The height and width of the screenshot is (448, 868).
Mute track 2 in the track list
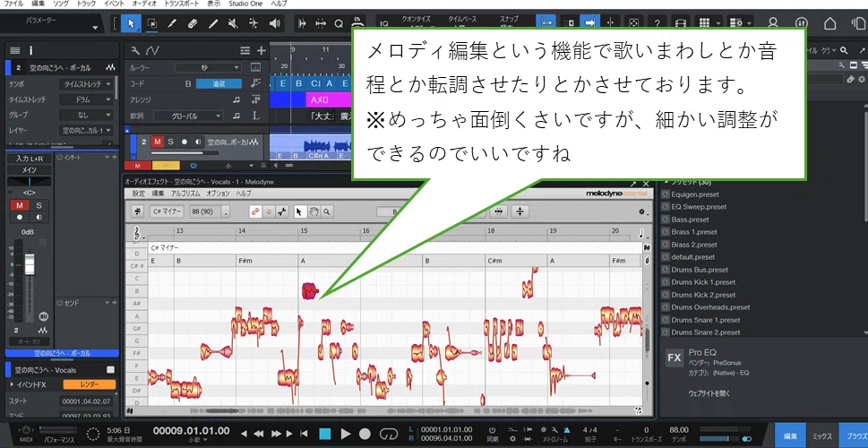point(158,142)
